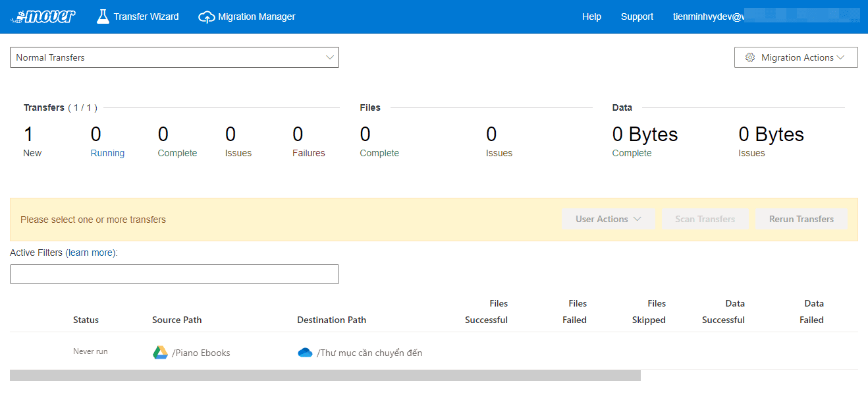Filter by Failures count
This screenshot has height=414, width=868.
pos(309,153)
